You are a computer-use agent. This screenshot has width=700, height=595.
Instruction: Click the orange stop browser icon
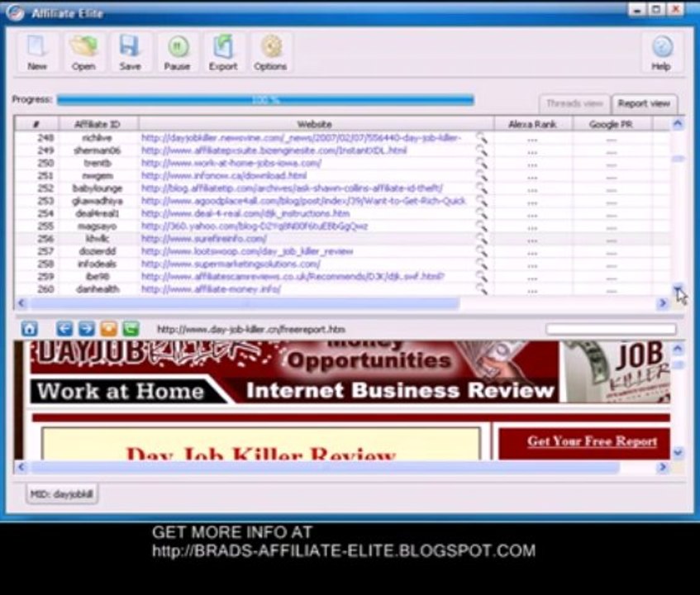click(x=108, y=329)
